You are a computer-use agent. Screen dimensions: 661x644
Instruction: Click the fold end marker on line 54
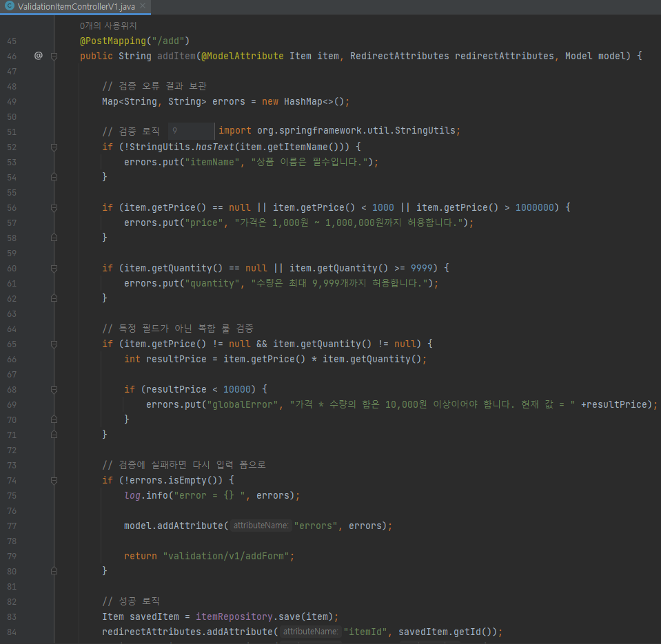coord(54,177)
